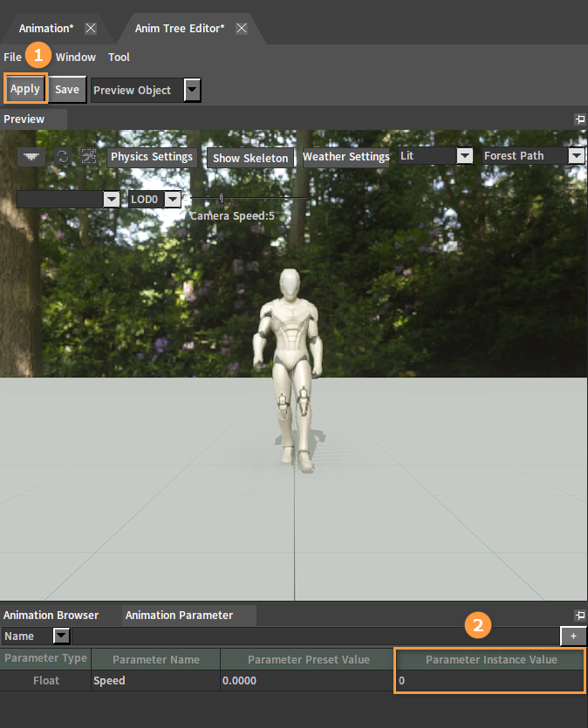Image resolution: width=588 pixels, height=728 pixels.
Task: Open the Tool menu
Action: 119,58
